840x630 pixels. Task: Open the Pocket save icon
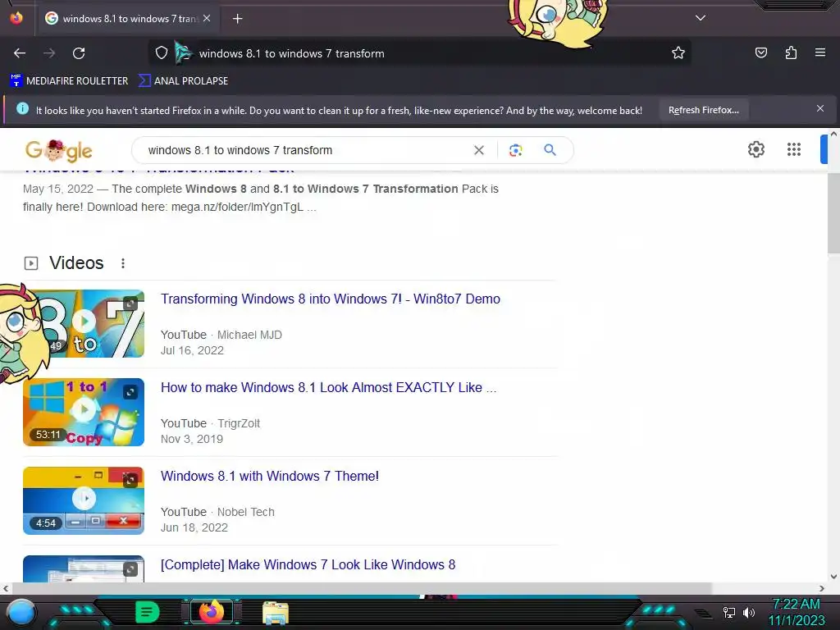pos(760,52)
